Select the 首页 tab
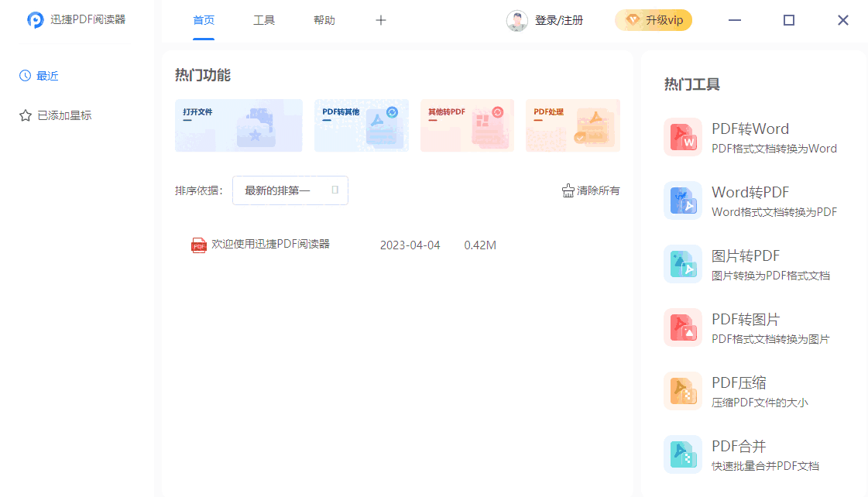Screen dimensions: 868x497 pyautogui.click(x=204, y=20)
